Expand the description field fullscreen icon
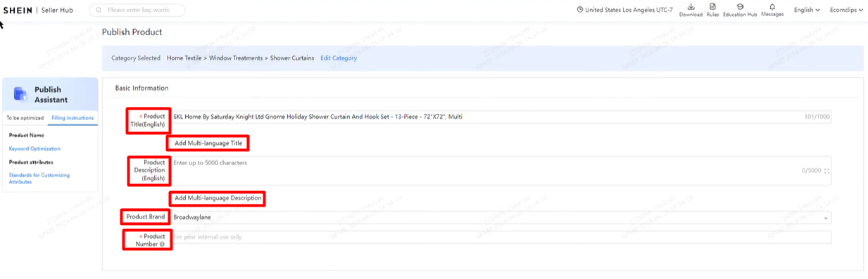868x279 pixels. tap(826, 171)
